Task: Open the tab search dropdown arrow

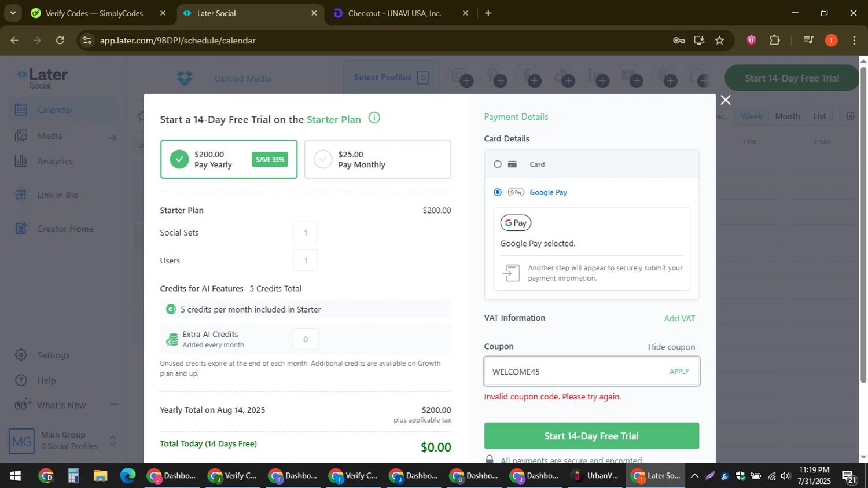Action: pos(12,13)
